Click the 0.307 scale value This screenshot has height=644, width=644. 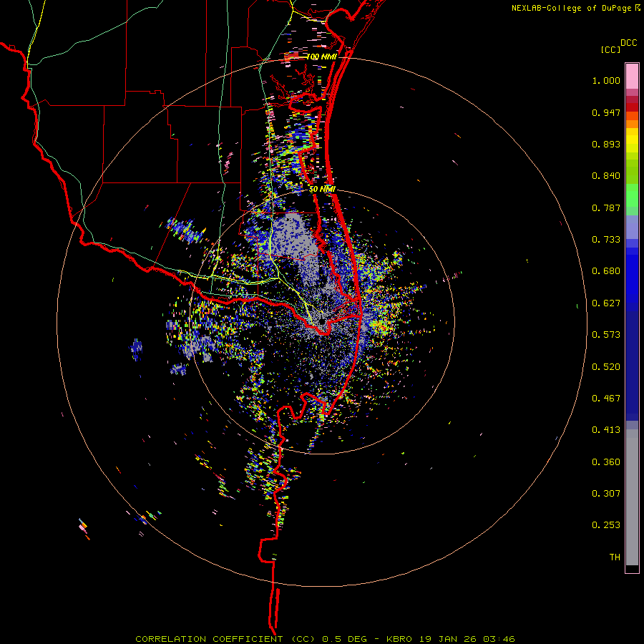click(x=606, y=494)
